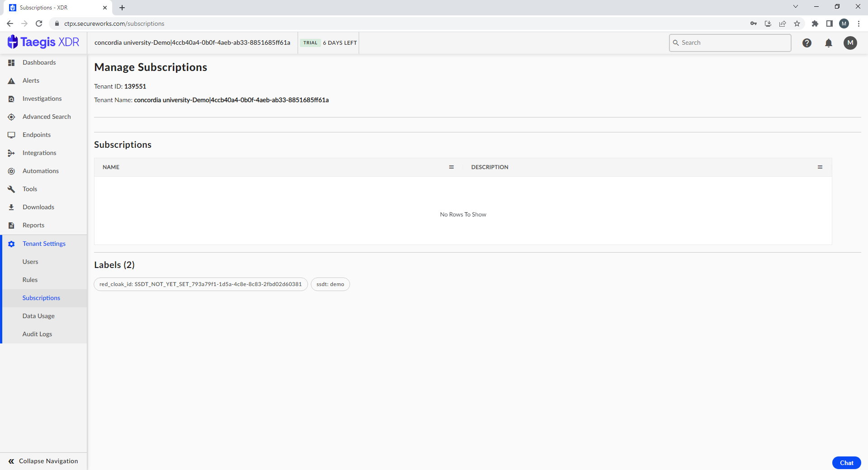Open the NAME column menu
Screen dimensions: 868x470
pyautogui.click(x=451, y=167)
